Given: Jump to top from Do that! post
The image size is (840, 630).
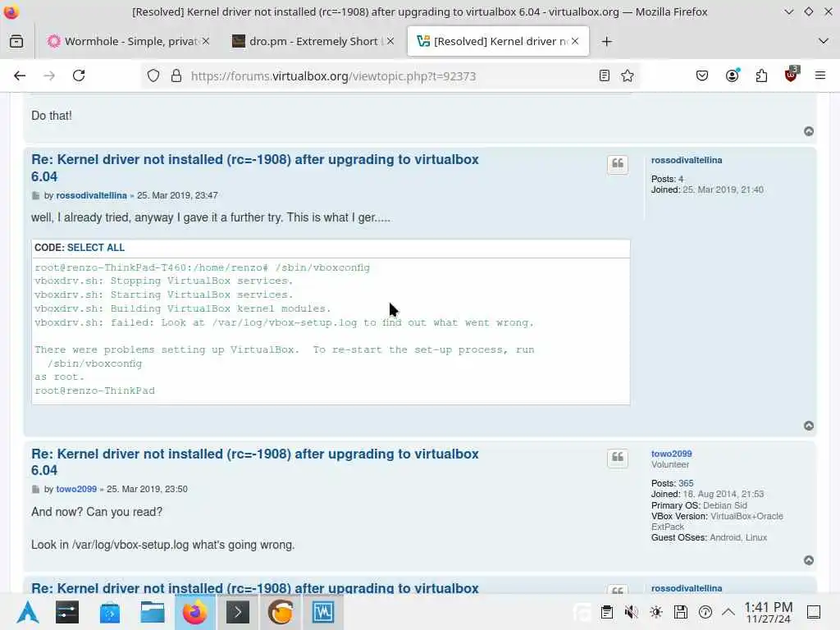Looking at the screenshot, I should [809, 131].
